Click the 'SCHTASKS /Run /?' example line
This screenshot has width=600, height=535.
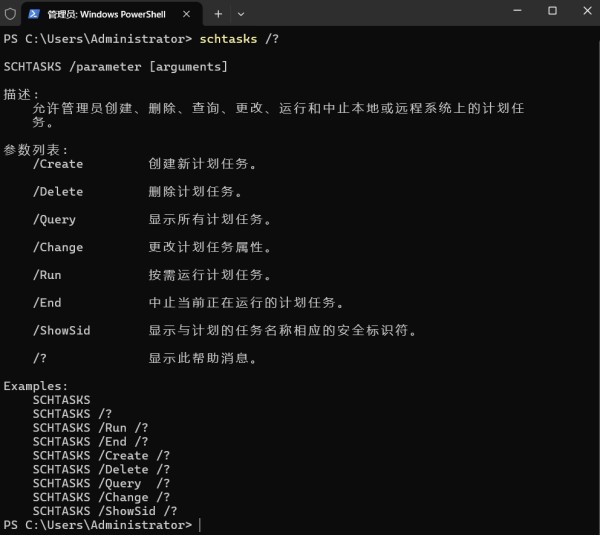(90, 427)
